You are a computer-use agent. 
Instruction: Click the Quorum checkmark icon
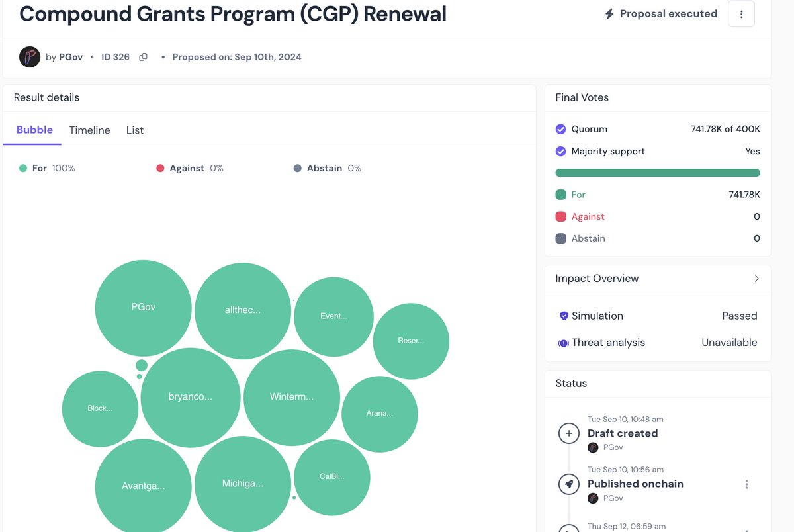560,129
